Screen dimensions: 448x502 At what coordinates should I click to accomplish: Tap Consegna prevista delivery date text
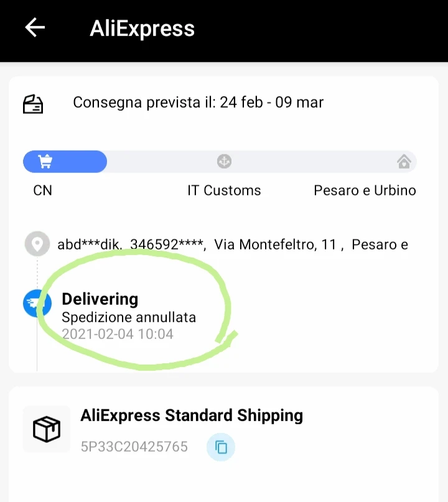tap(198, 103)
